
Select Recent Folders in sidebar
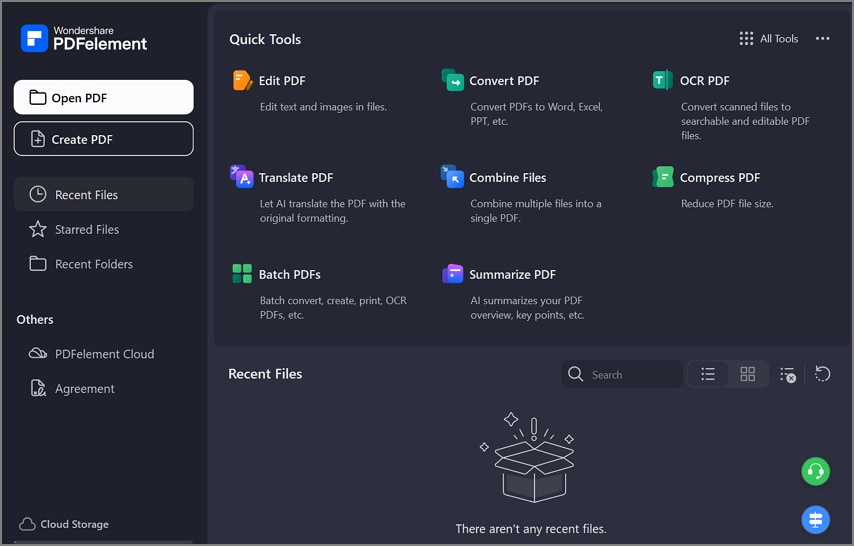tap(103, 264)
